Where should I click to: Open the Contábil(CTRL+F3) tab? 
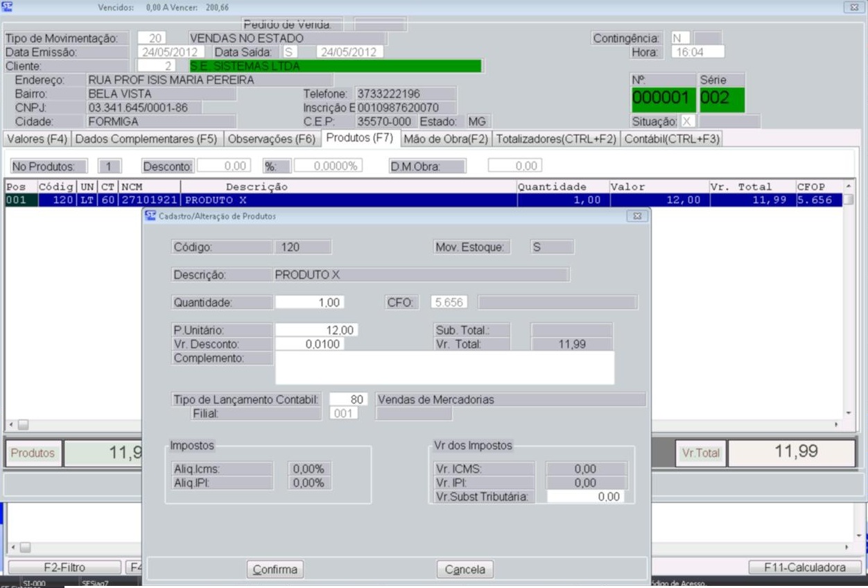pos(672,139)
